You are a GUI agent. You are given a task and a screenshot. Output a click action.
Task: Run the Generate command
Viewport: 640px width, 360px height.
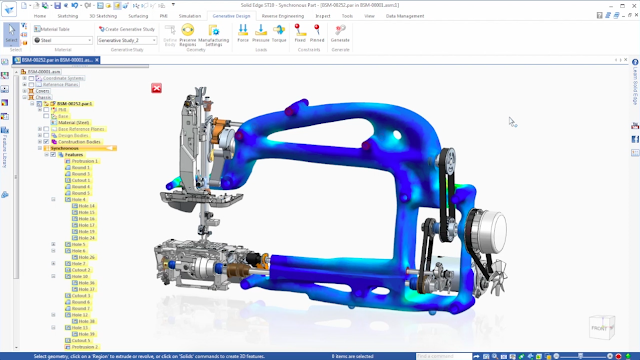pos(340,33)
